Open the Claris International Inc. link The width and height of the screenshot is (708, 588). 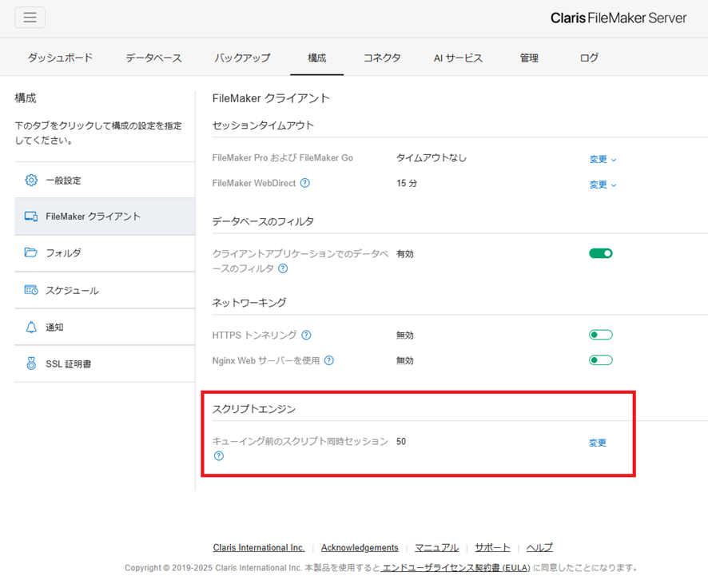coord(259,547)
